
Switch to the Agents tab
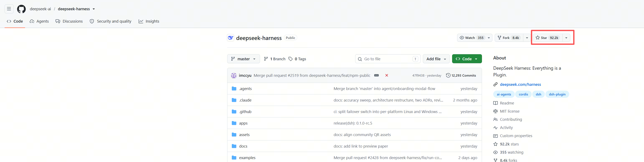click(39, 21)
